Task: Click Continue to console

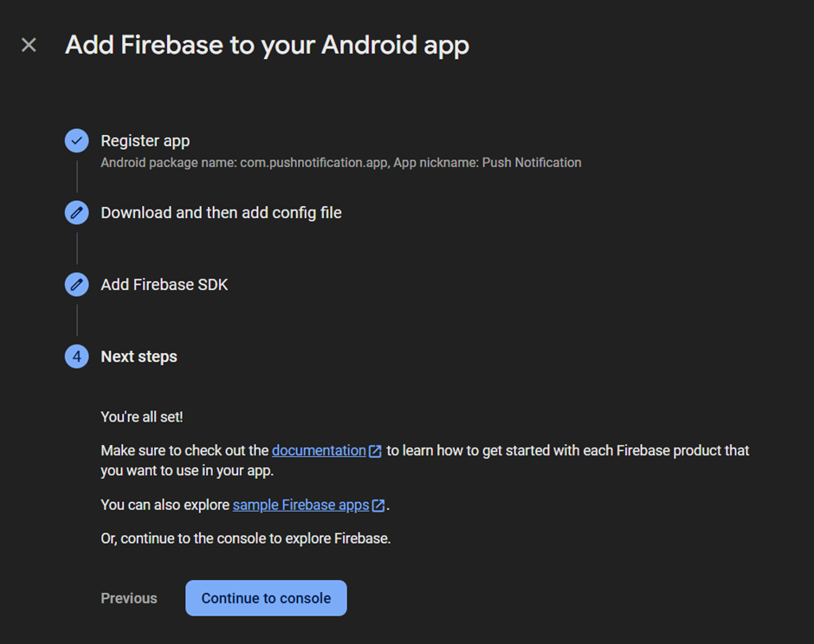Action: click(x=266, y=598)
